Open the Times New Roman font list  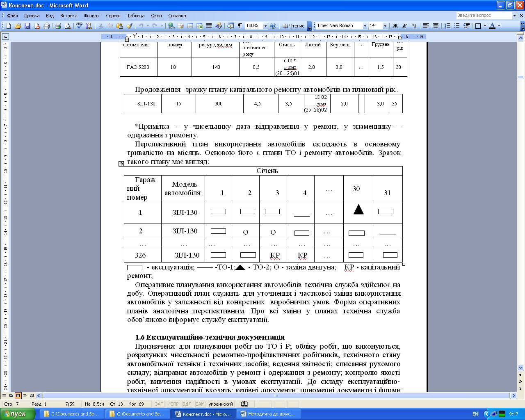click(x=365, y=26)
